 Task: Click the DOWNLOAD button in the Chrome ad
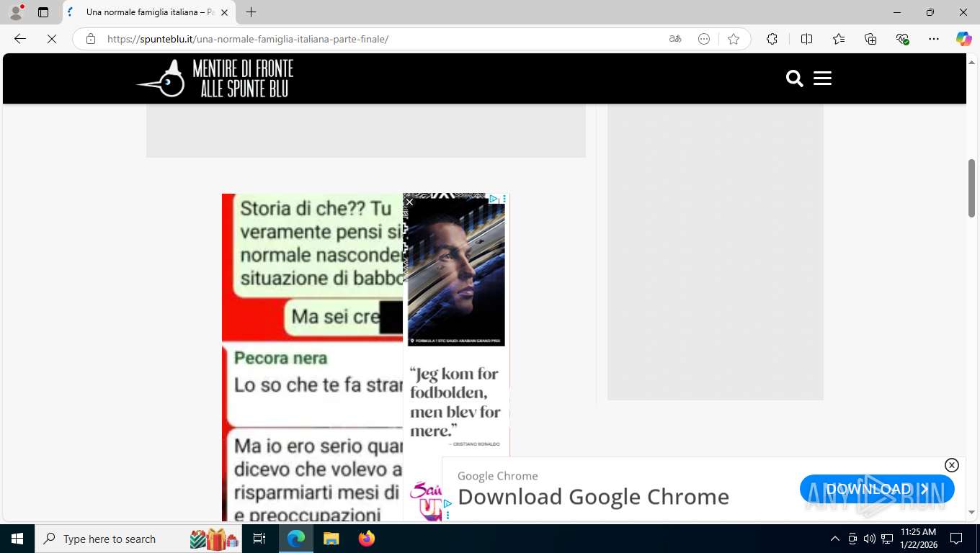point(877,489)
